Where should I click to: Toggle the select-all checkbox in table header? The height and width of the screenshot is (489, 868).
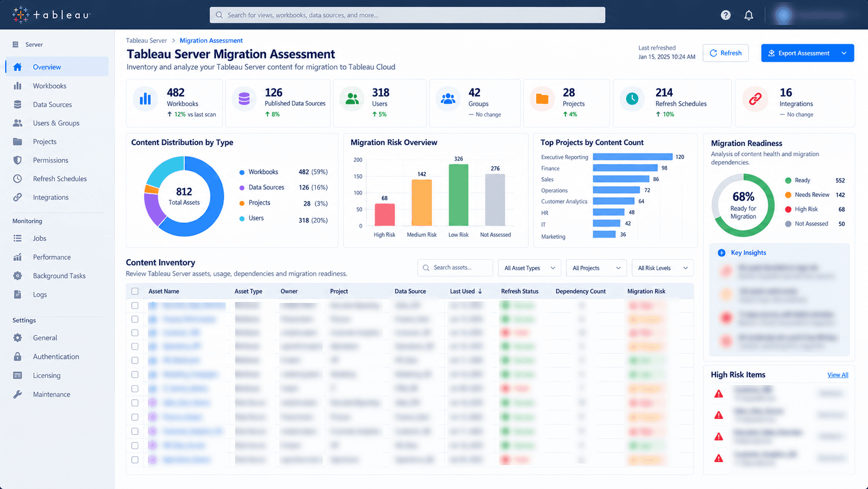(x=135, y=292)
